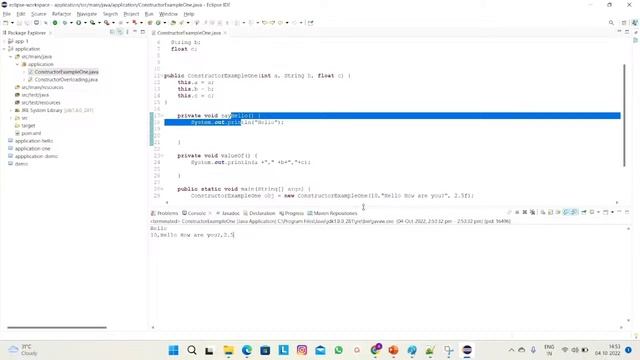
Task: Open the Debug dropdown arrow
Action: [71, 23]
